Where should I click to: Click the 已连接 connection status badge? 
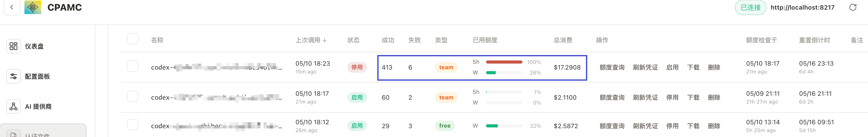(x=750, y=7)
